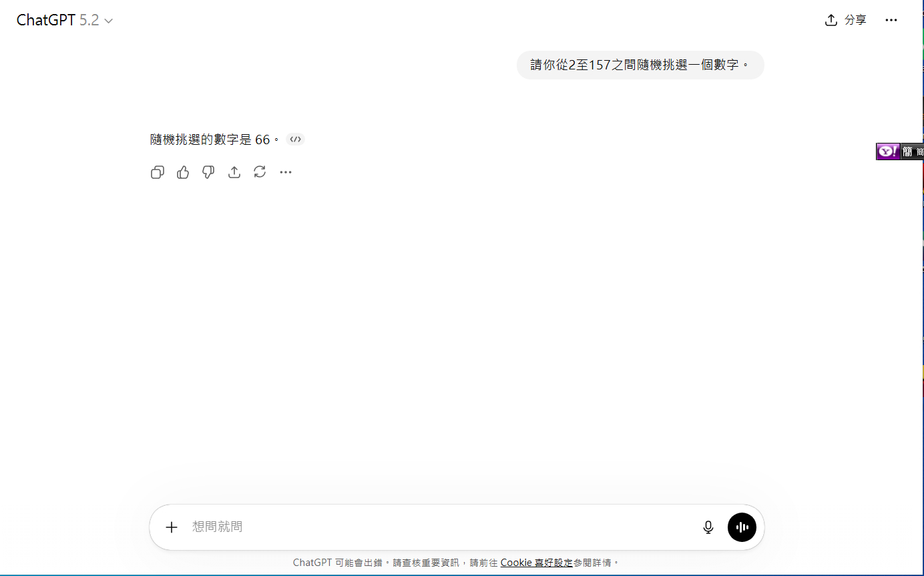Regenerate the random number response
The height and width of the screenshot is (576, 924).
260,172
